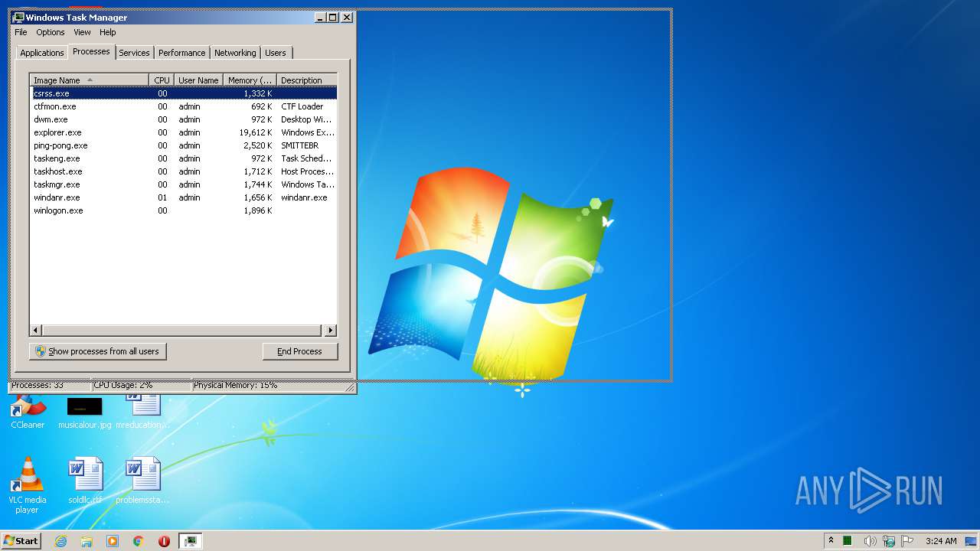The width and height of the screenshot is (980, 551).
Task: Click the horizontal scrollbar thumb
Action: click(181, 331)
